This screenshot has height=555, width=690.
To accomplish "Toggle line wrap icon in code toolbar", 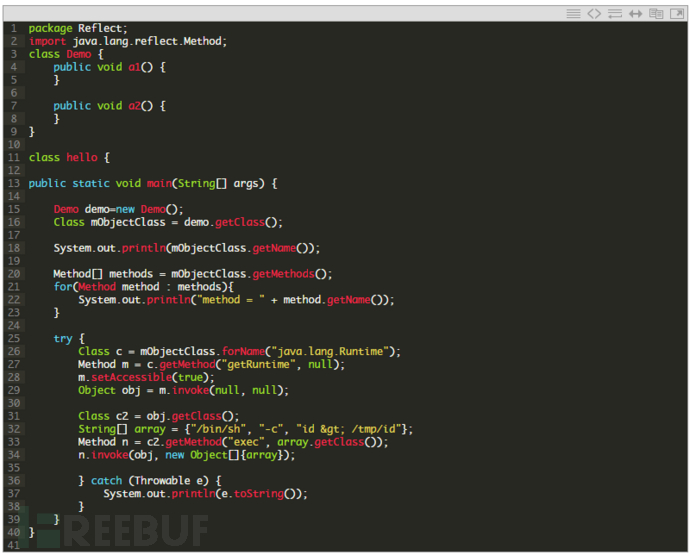I will click(615, 14).
